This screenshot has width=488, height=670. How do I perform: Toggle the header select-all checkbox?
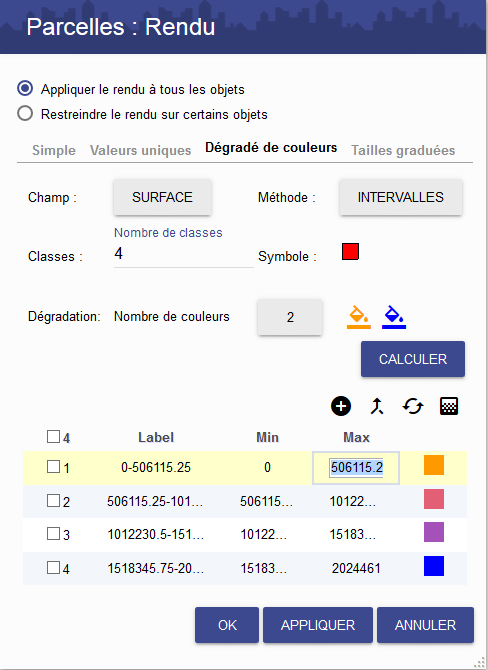point(53,437)
